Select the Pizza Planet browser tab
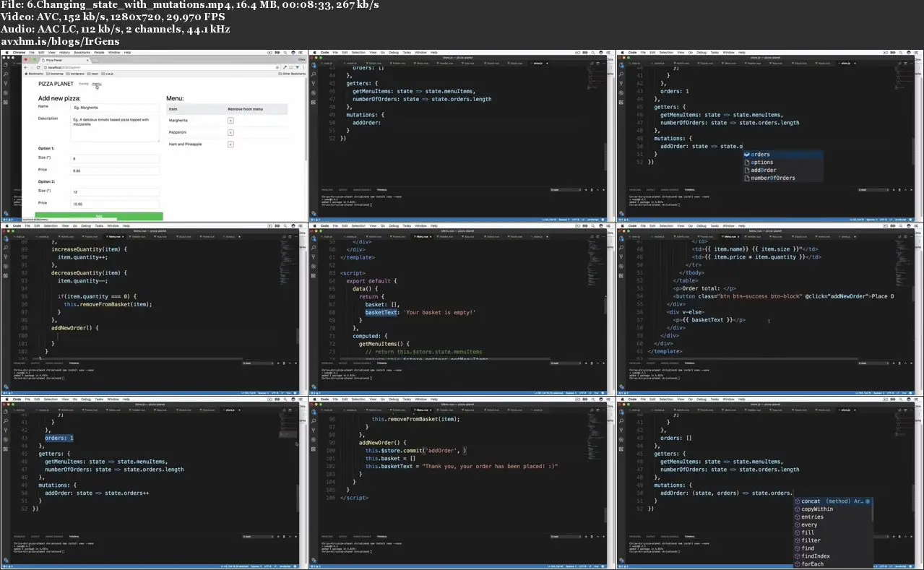 [x=65, y=60]
